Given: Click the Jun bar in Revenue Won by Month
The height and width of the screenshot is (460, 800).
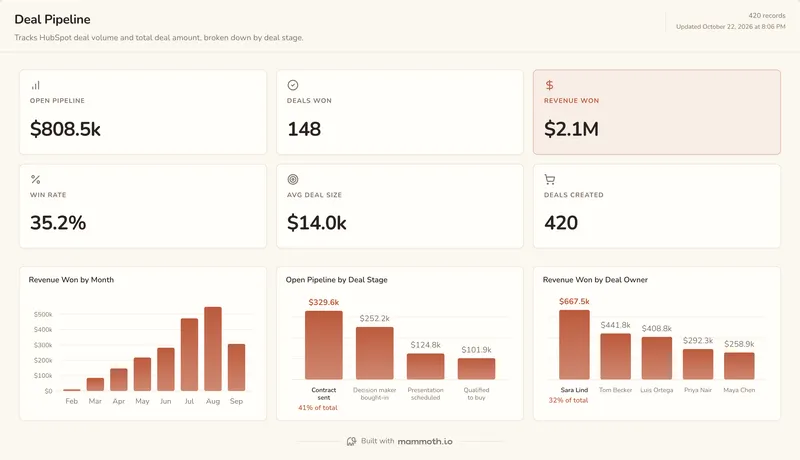Looking at the screenshot, I should point(166,369).
